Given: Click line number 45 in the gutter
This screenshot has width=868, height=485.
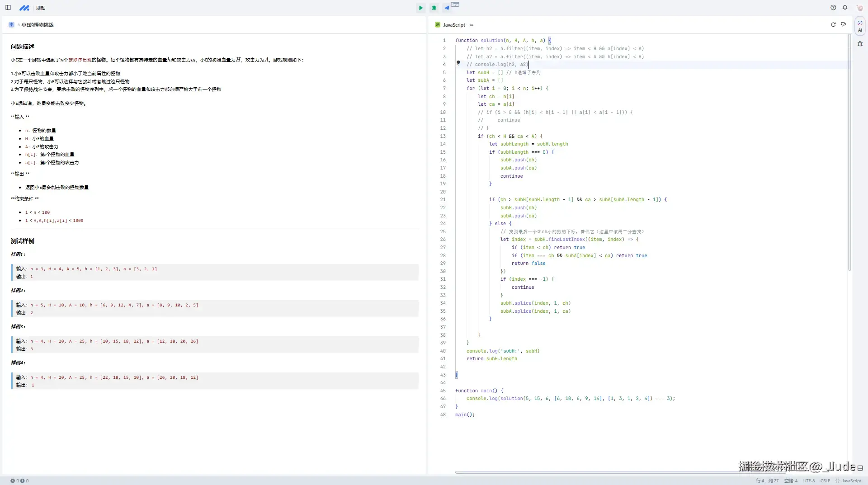Looking at the screenshot, I should tap(443, 391).
